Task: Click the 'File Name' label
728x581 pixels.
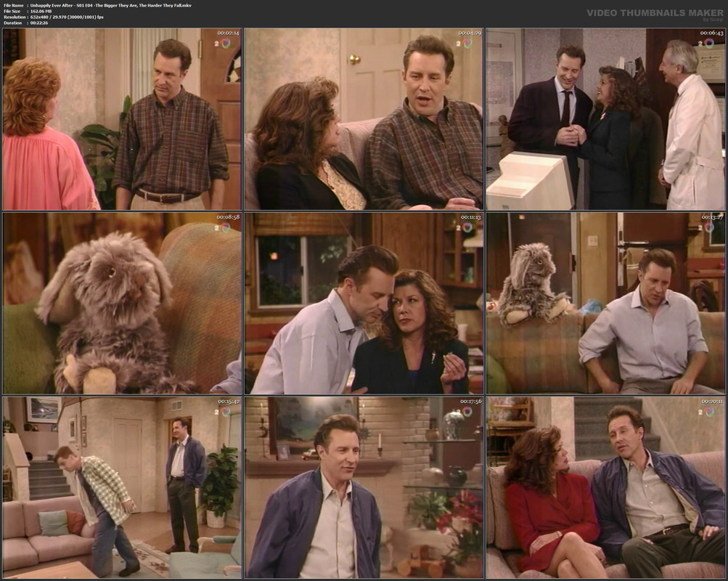Action: click(14, 6)
